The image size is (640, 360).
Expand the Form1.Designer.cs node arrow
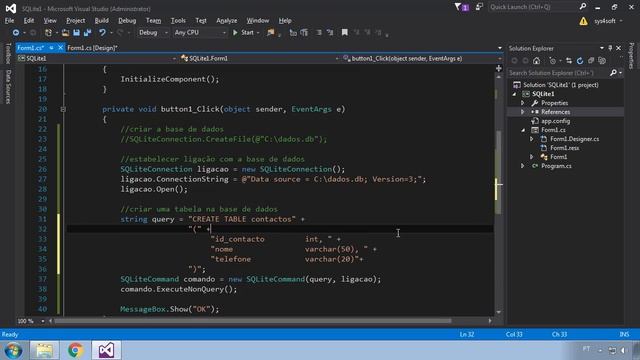[531, 139]
